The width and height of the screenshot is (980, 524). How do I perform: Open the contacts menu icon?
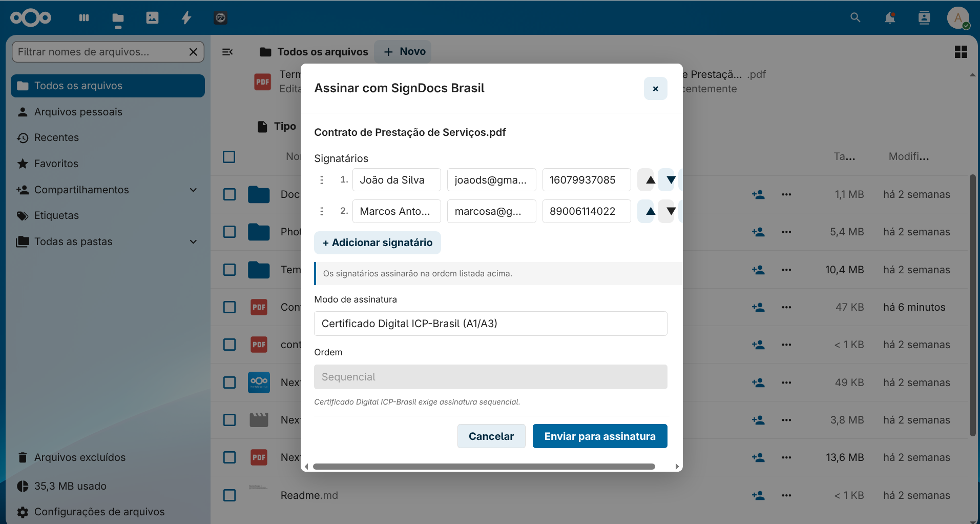pyautogui.click(x=924, y=17)
